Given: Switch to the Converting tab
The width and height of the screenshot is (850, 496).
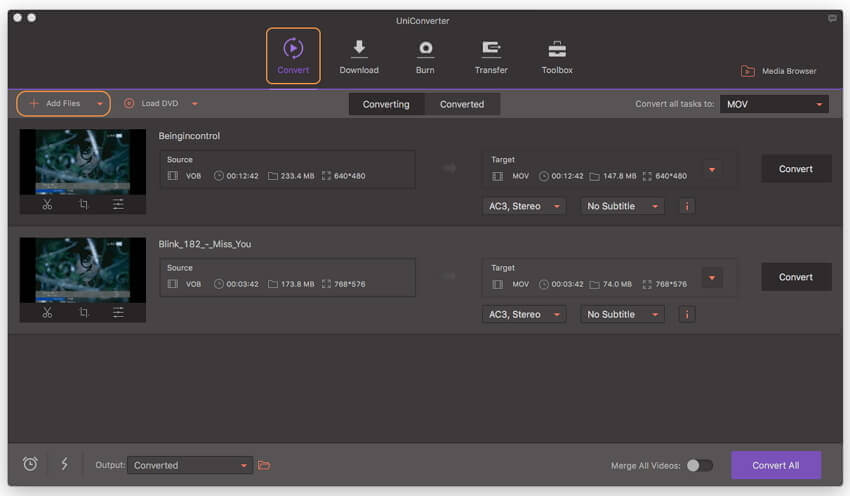Looking at the screenshot, I should pyautogui.click(x=386, y=104).
